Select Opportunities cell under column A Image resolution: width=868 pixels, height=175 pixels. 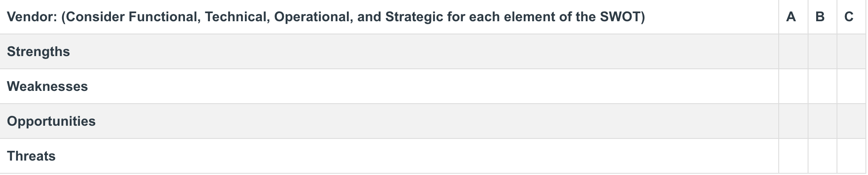coord(793,121)
